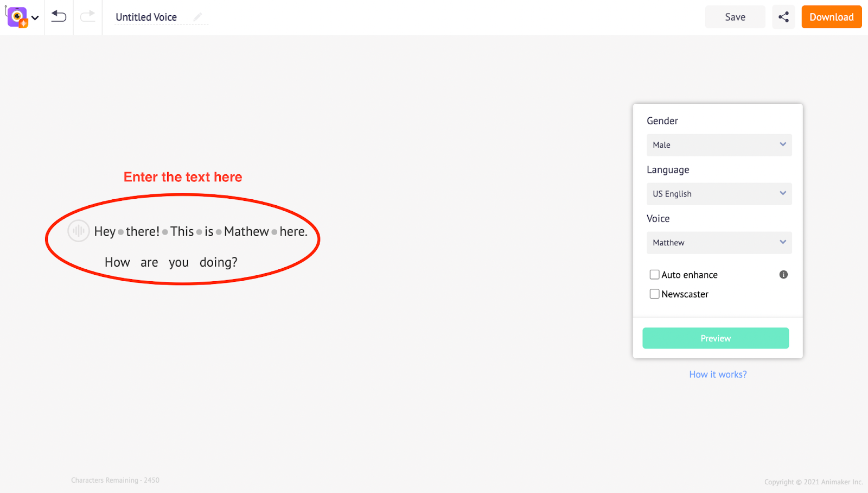Click the Copyright 2021 Animaker Inc. text

[x=813, y=482]
